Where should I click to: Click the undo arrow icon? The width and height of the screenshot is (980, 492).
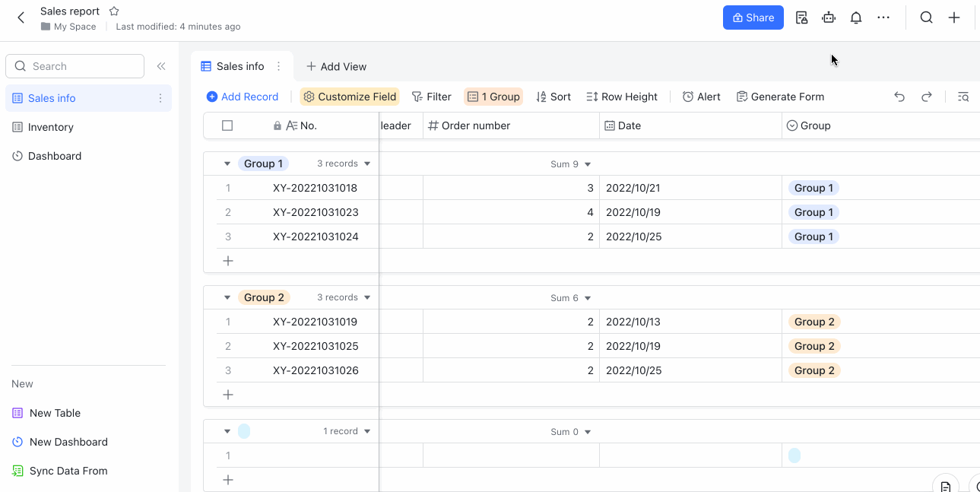899,97
